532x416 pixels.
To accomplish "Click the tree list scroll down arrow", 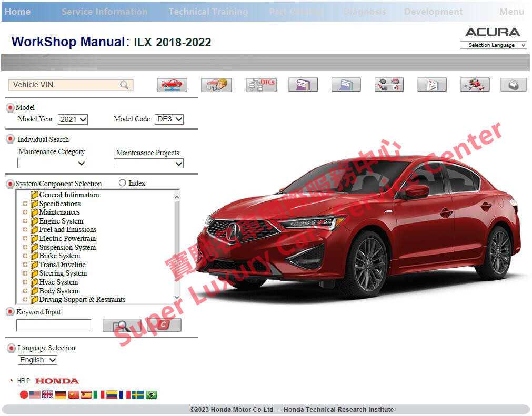I will coord(177,297).
